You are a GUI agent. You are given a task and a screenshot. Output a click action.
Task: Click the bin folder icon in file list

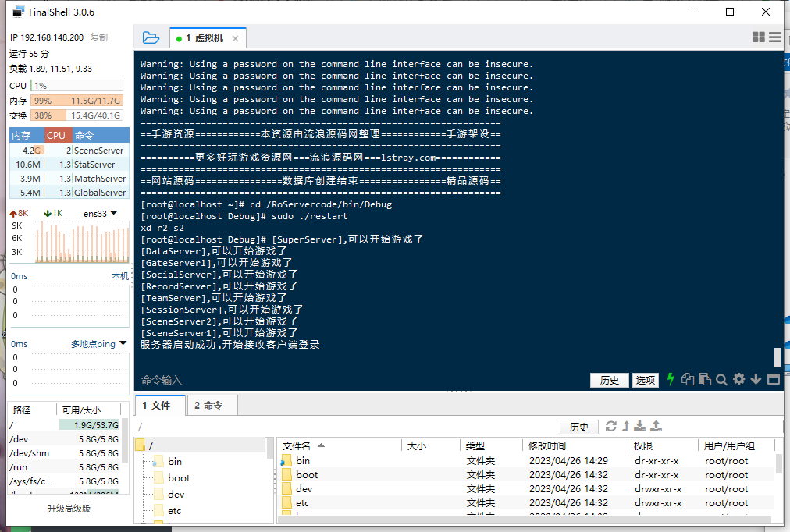point(286,461)
